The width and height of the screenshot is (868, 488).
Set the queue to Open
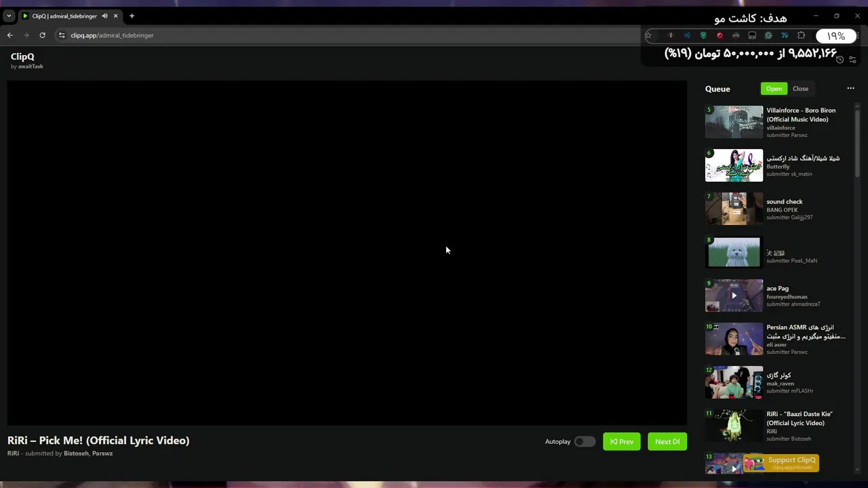point(774,89)
